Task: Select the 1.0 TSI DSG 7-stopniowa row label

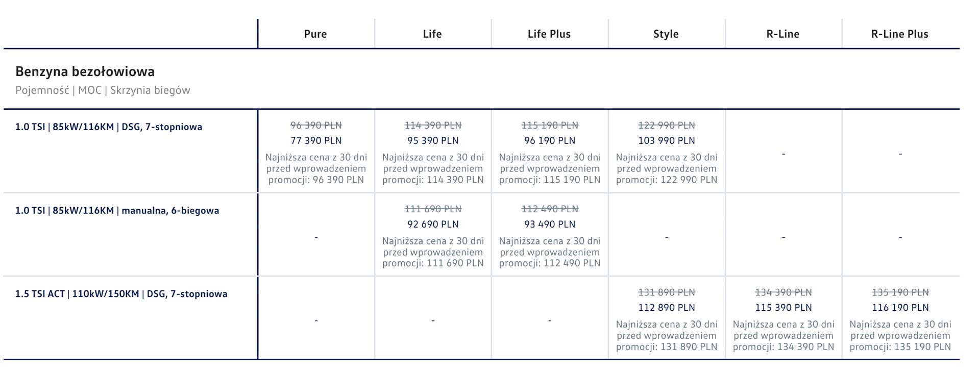Action: [109, 127]
